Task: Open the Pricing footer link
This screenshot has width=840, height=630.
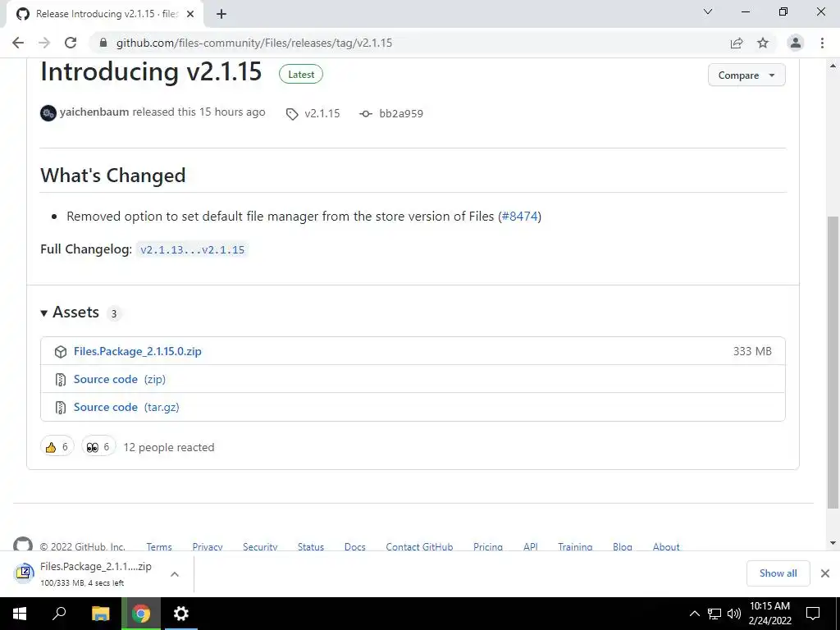Action: point(488,547)
